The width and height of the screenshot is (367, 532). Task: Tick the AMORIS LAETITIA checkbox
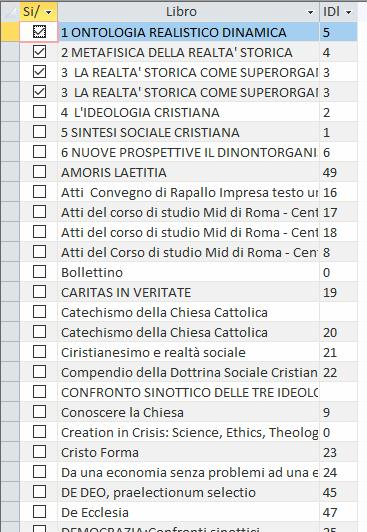click(39, 172)
